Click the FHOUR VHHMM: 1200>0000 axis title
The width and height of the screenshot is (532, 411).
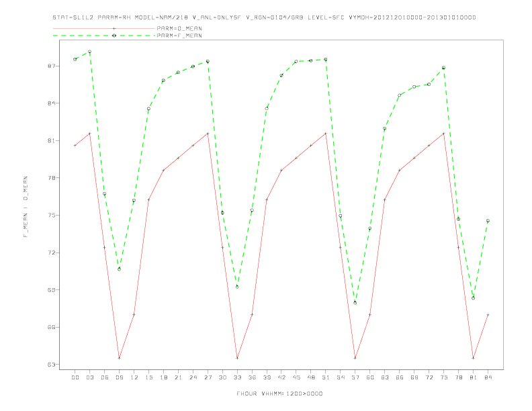(279, 394)
